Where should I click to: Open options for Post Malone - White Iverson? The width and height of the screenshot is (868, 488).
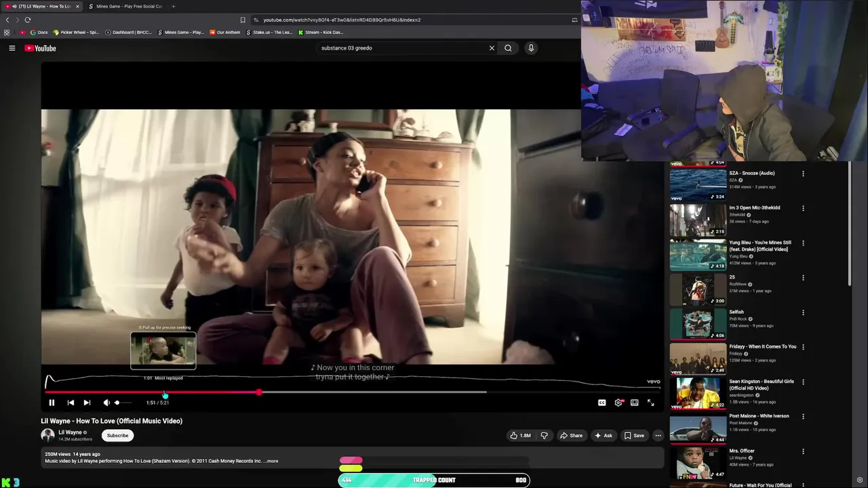coord(803,417)
